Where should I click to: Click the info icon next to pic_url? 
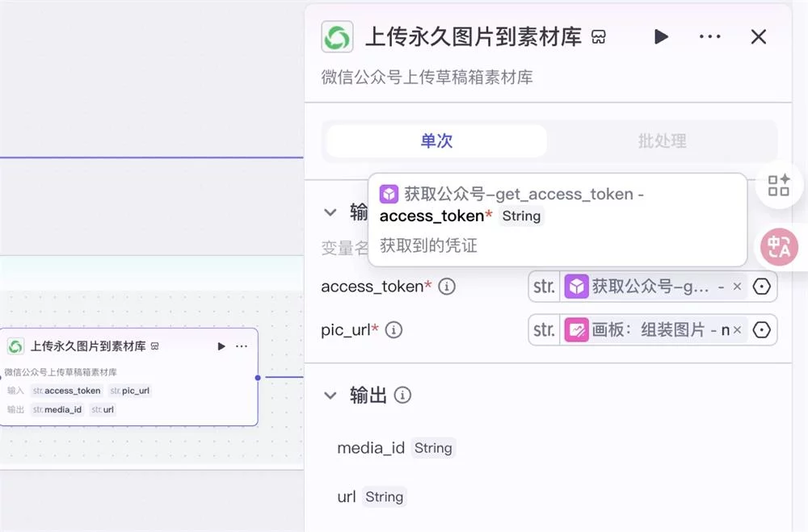coord(393,330)
